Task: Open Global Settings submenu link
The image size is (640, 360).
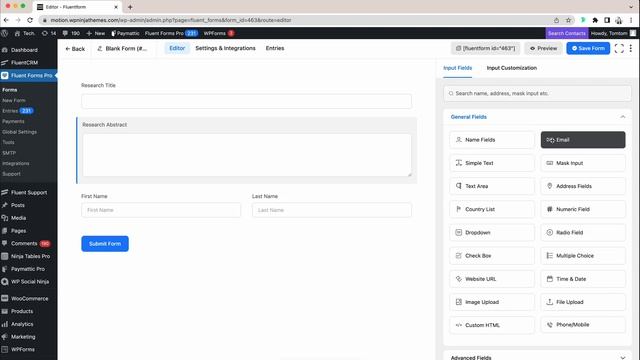Action: tap(19, 132)
